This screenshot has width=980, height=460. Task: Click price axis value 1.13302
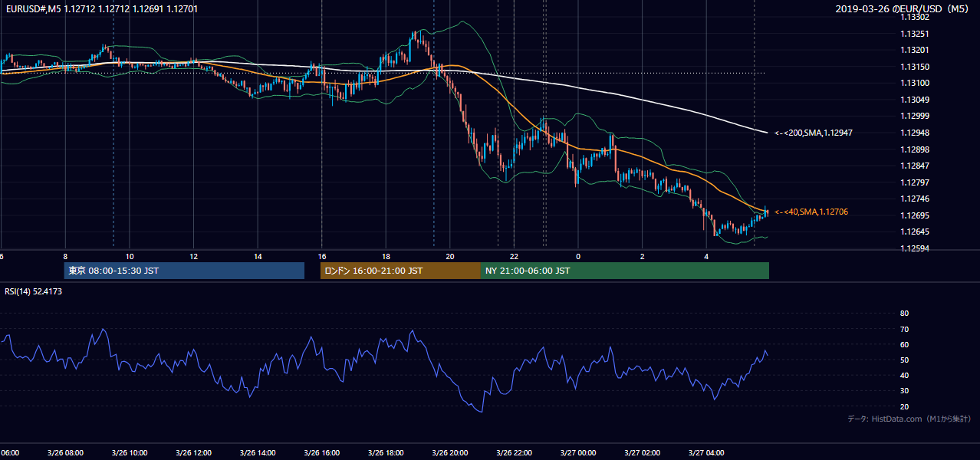pos(914,17)
